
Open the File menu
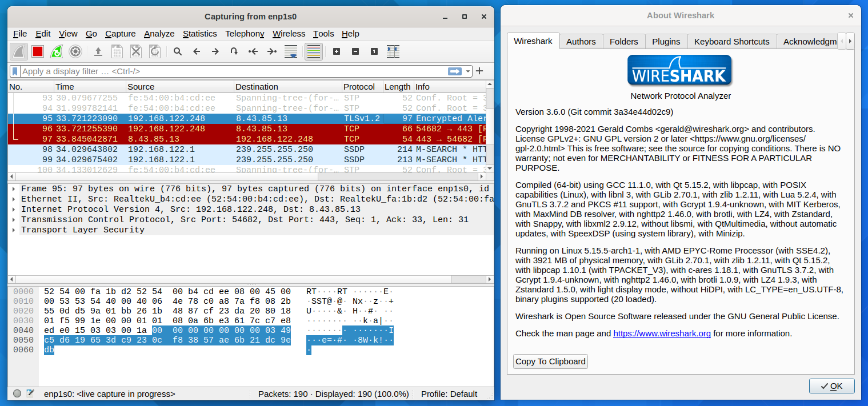[20, 34]
